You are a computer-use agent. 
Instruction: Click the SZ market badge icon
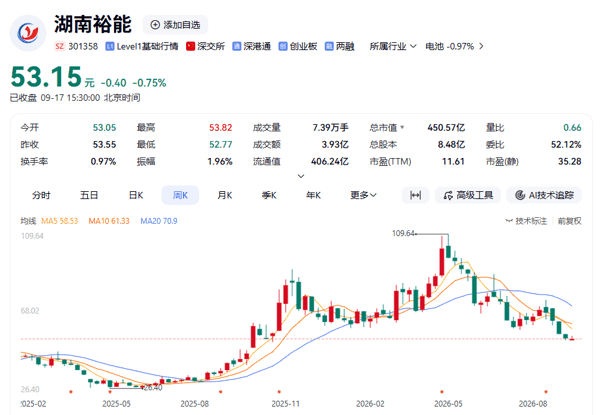click(59, 46)
